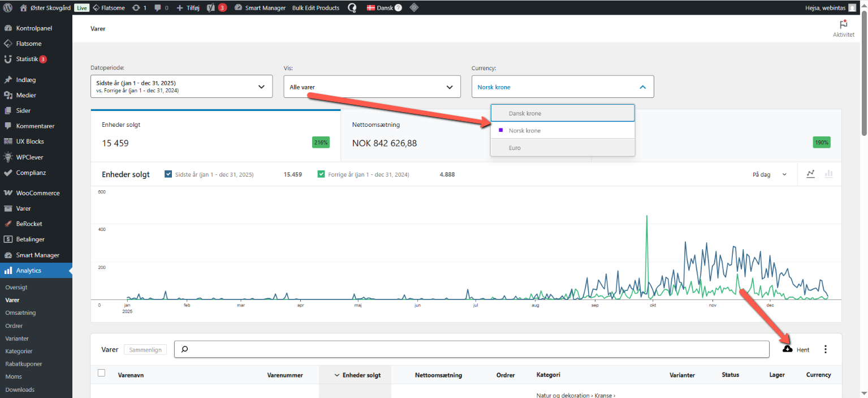Open comments bubble icon in admin bar
Screen dimensions: 868x398
coord(158,8)
